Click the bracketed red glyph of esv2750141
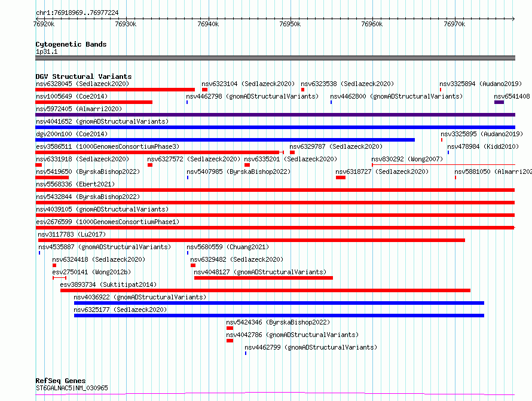The width and height of the screenshot is (532, 401). [x=59, y=278]
